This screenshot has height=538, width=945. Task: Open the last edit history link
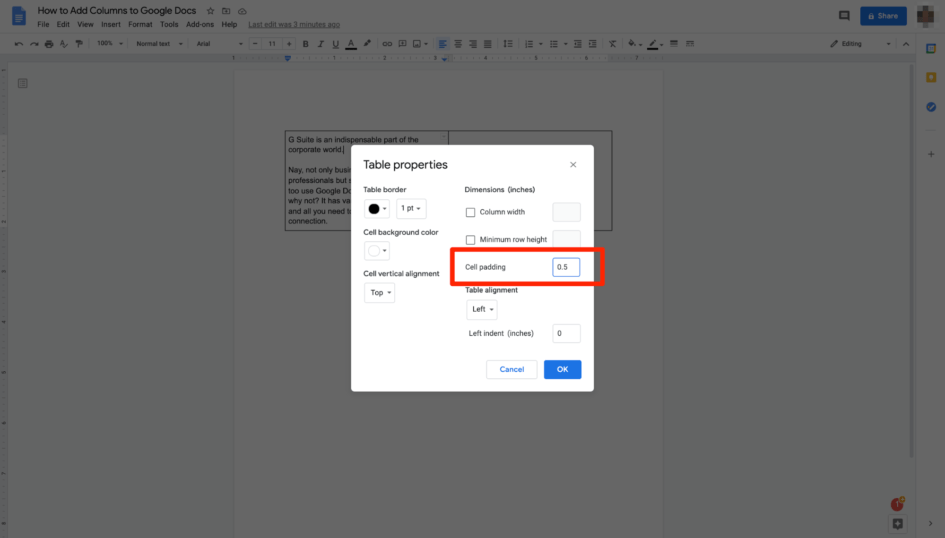point(294,25)
